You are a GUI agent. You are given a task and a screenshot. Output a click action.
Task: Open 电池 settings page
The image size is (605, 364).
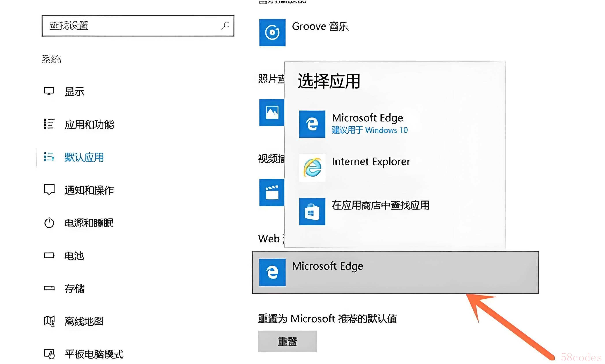pyautogui.click(x=74, y=256)
